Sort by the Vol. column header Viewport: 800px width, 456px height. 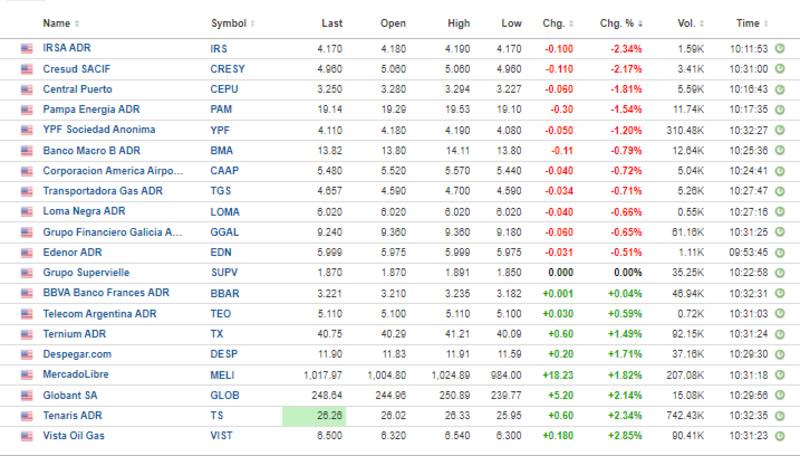click(x=687, y=23)
